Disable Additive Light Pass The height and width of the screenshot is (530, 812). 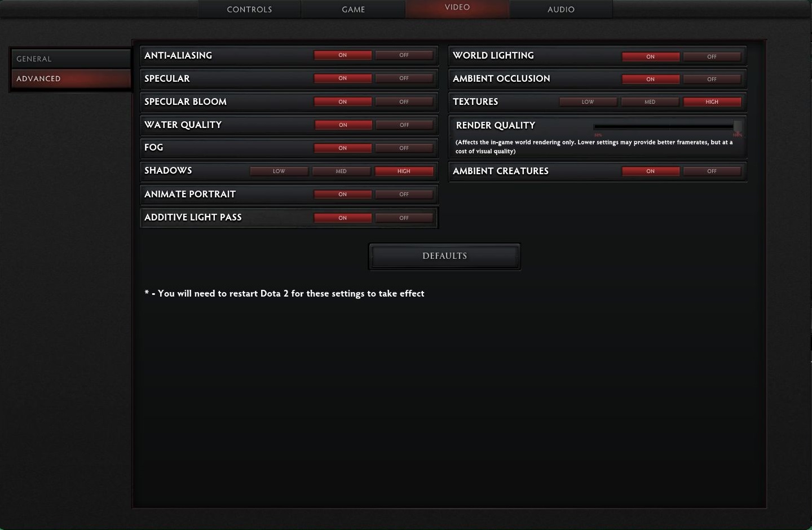pos(404,218)
